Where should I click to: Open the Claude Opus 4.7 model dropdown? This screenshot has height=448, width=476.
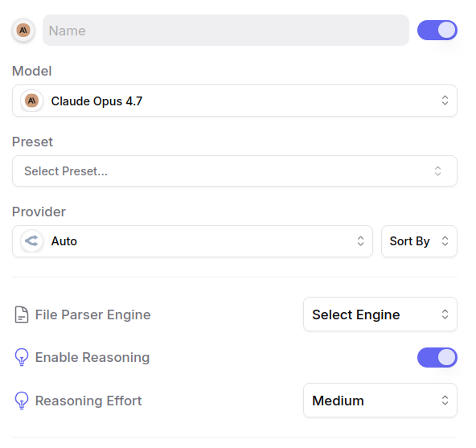[x=235, y=101]
